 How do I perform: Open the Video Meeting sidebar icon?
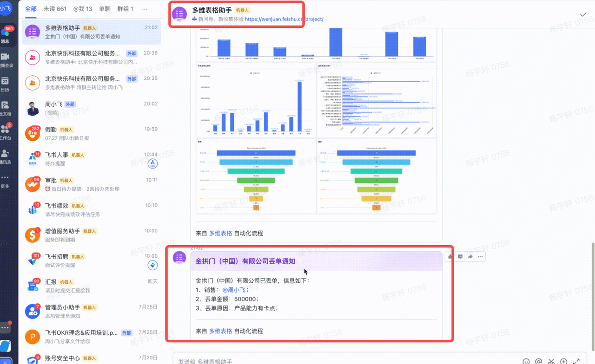pyautogui.click(x=5, y=58)
